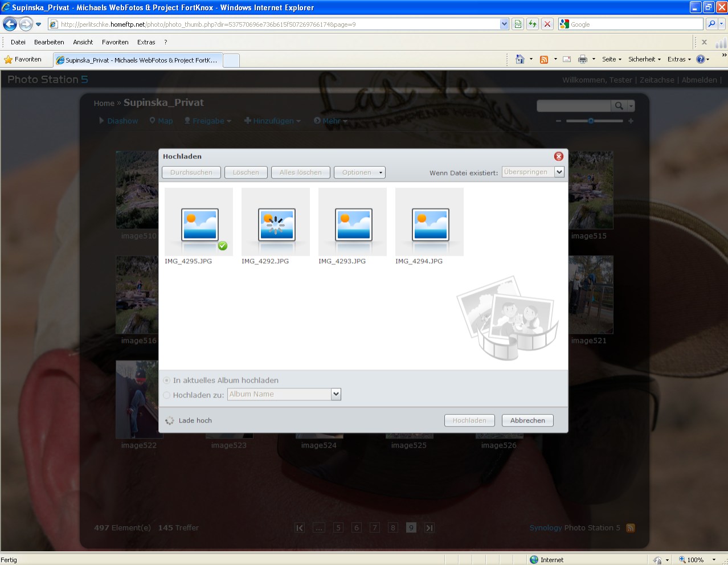The height and width of the screenshot is (565, 728).
Task: Click the Abbrechen button
Action: [x=527, y=420]
